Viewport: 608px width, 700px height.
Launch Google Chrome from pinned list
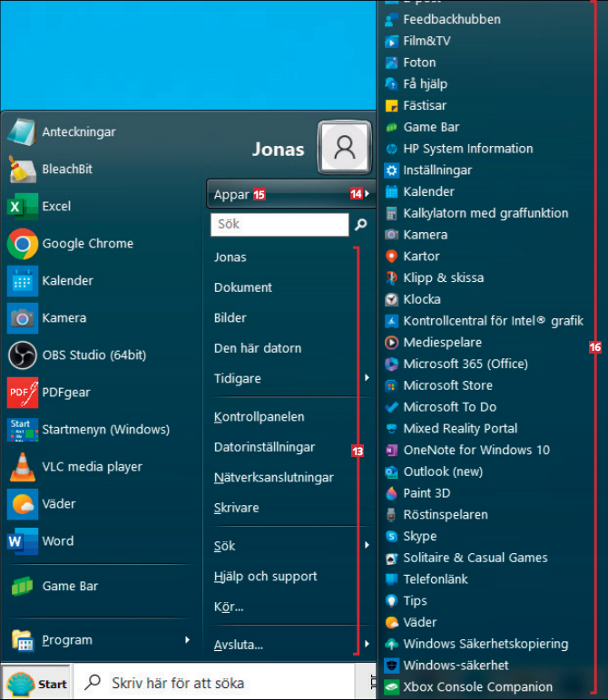tap(22, 244)
